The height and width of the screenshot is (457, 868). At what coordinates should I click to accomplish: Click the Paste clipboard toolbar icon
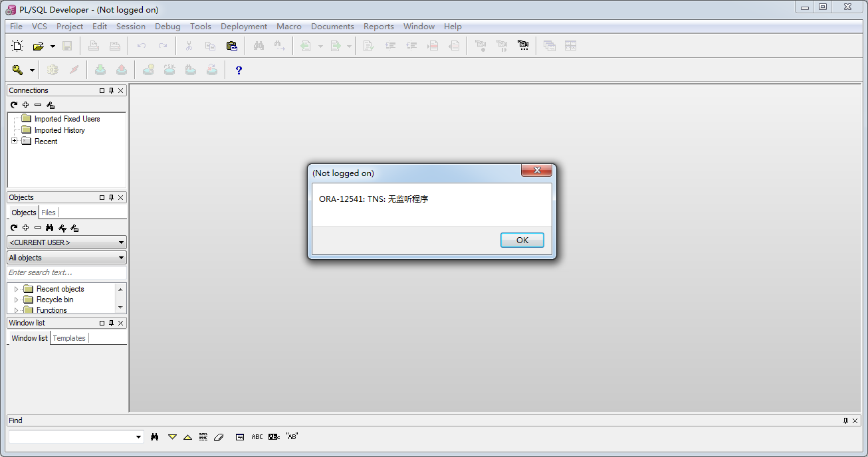231,46
